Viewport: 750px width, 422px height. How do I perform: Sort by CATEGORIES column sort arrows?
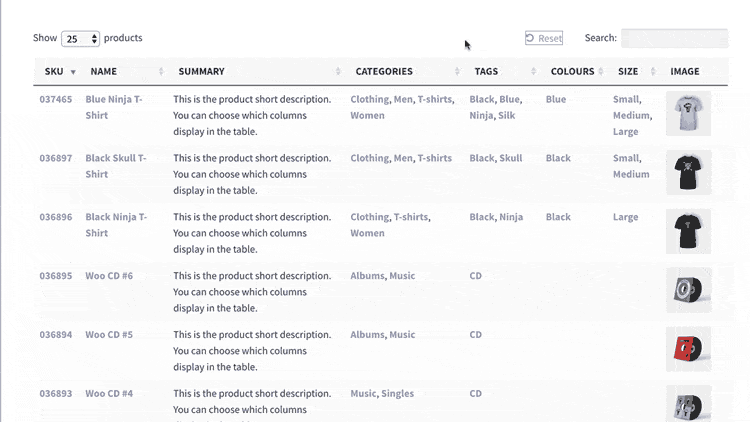point(457,71)
